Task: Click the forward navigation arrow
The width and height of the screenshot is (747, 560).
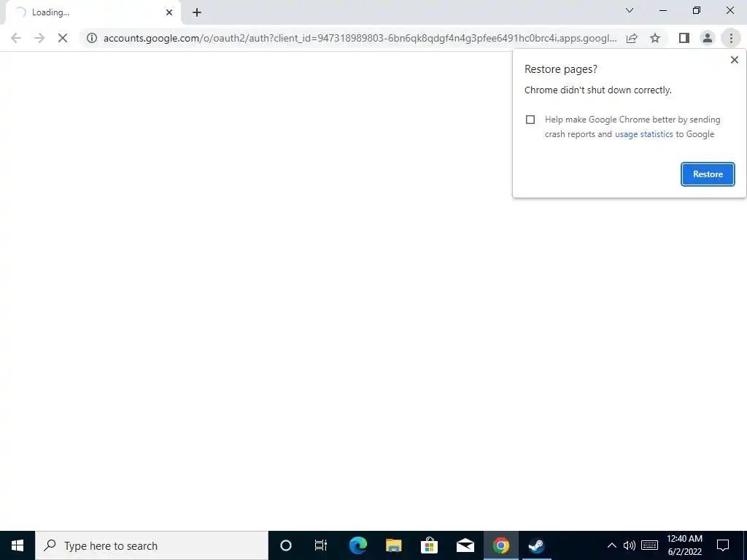Action: (x=39, y=38)
